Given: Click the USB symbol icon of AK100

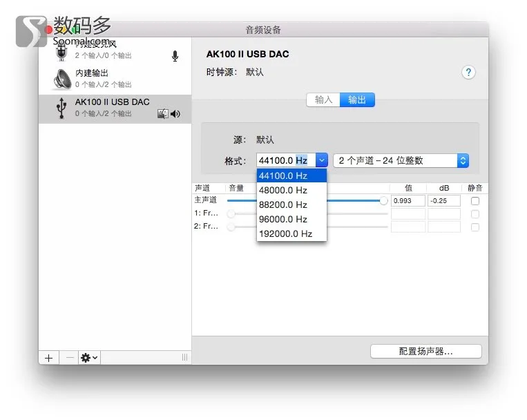Looking at the screenshot, I should (61, 108).
